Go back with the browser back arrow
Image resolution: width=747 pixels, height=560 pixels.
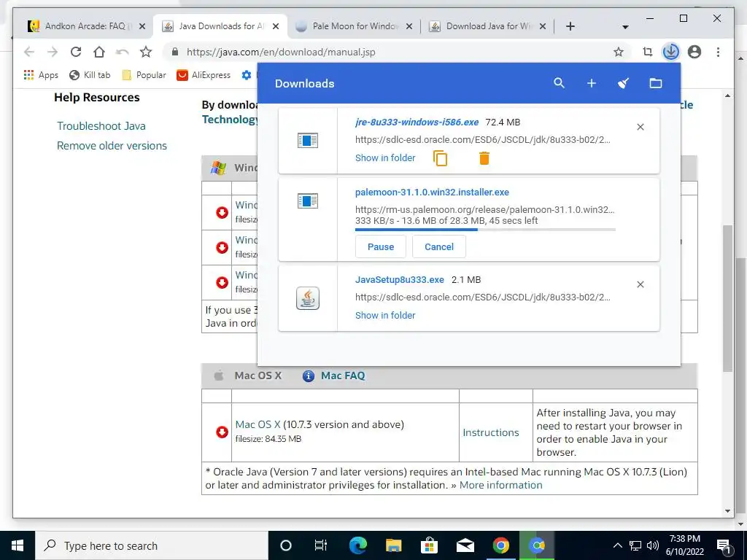(x=29, y=52)
